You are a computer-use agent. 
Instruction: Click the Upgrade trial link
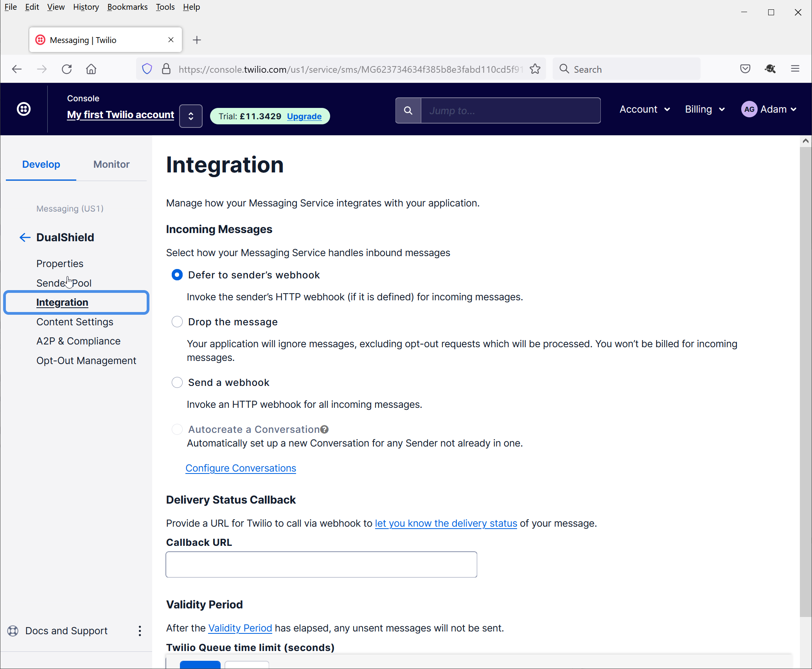[x=304, y=117]
